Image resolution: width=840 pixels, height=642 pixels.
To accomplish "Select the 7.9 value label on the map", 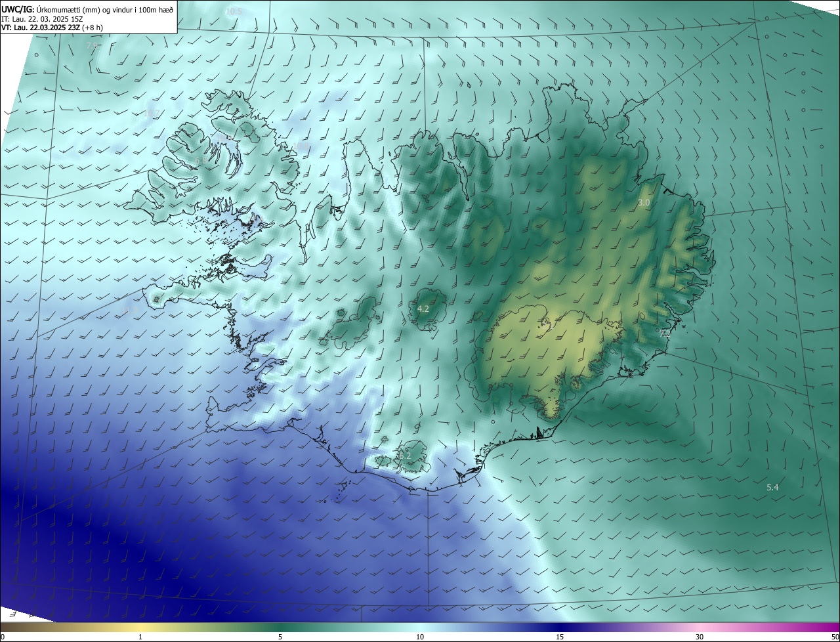I will [x=92, y=45].
